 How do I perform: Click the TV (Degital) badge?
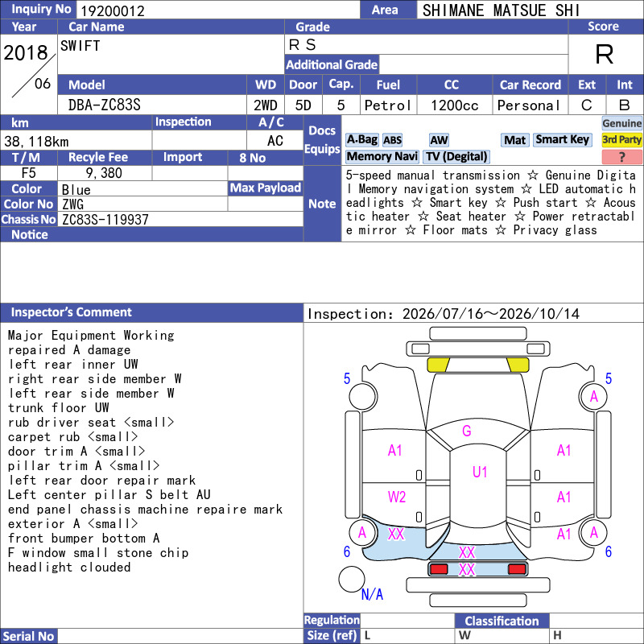point(456,156)
